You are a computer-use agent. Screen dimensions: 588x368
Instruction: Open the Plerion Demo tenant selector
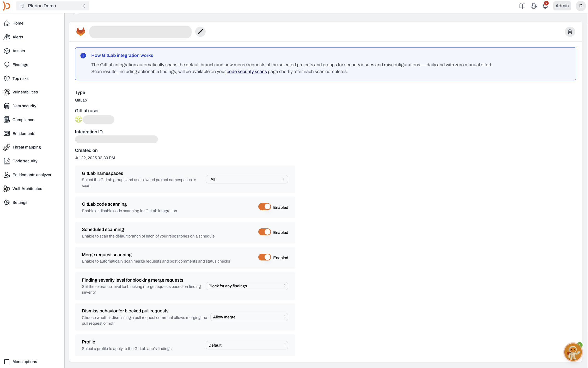(x=53, y=6)
